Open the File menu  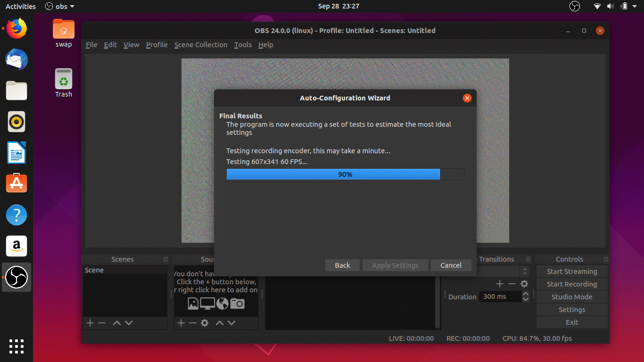91,45
